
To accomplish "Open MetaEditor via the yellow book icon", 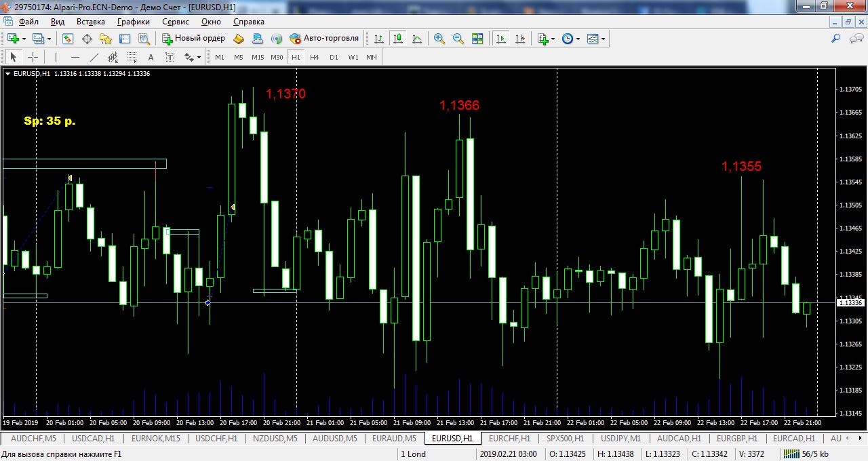I will point(239,39).
